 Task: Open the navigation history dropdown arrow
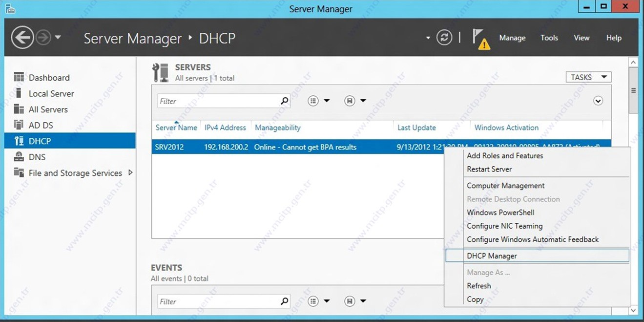tap(58, 37)
